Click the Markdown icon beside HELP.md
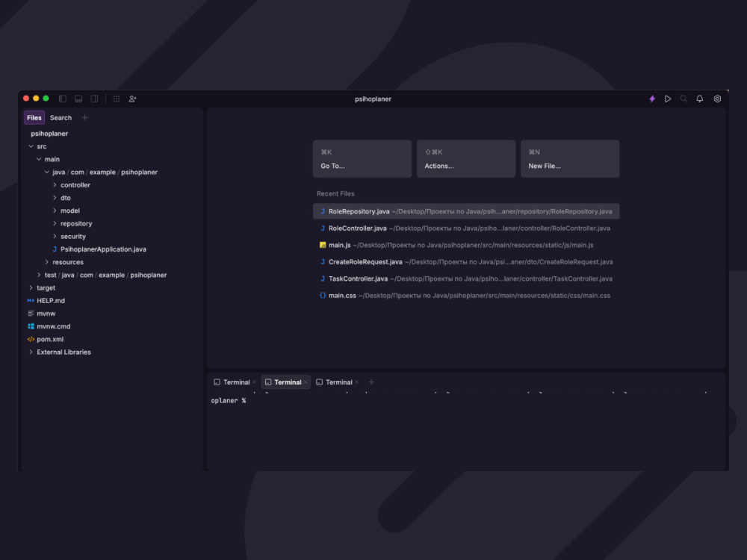Image resolution: width=747 pixels, height=560 pixels. (31, 300)
